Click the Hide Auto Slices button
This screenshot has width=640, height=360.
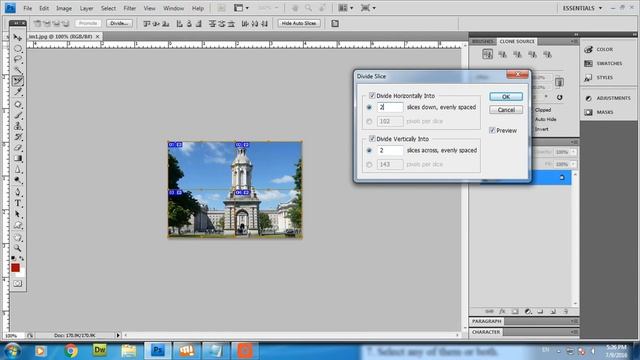coord(299,23)
